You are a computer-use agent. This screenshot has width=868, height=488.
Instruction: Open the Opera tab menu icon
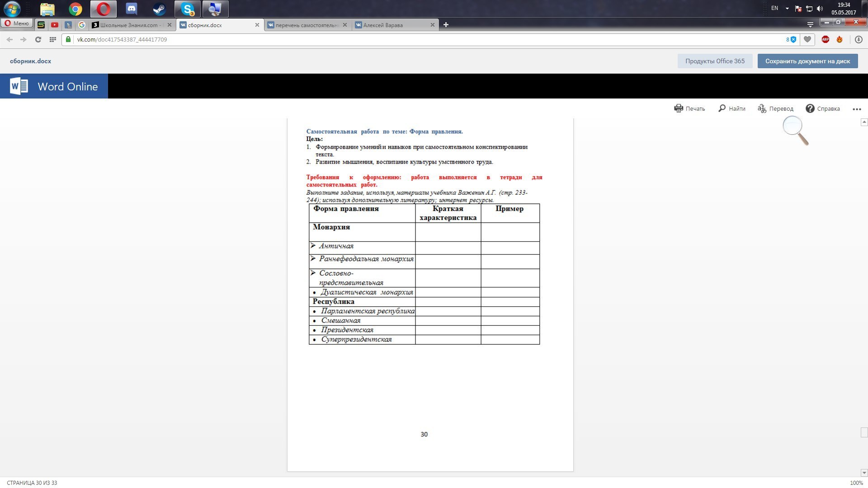(x=810, y=24)
